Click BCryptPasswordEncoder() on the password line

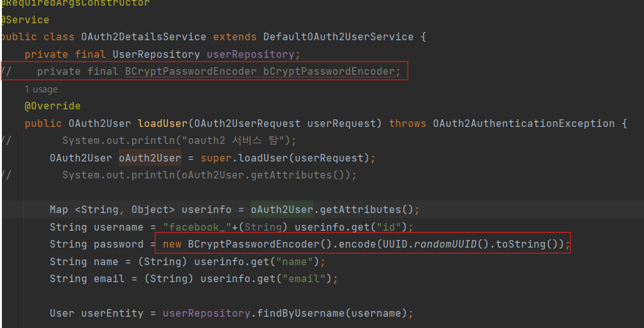coord(259,244)
